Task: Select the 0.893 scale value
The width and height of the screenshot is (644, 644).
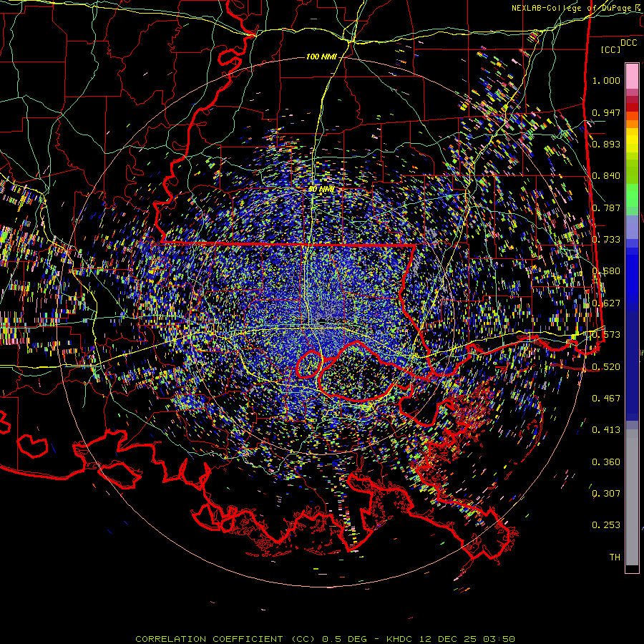Action: pyautogui.click(x=606, y=144)
